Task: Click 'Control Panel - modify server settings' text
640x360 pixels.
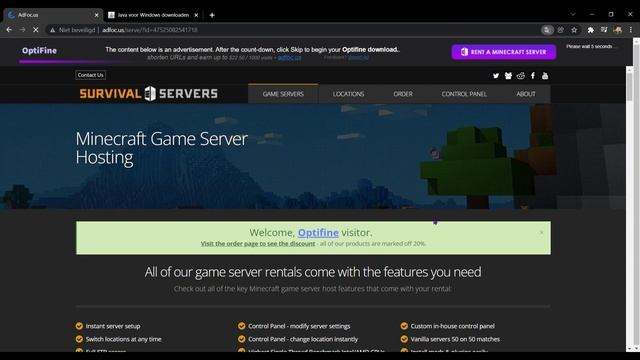Action: coord(299,326)
